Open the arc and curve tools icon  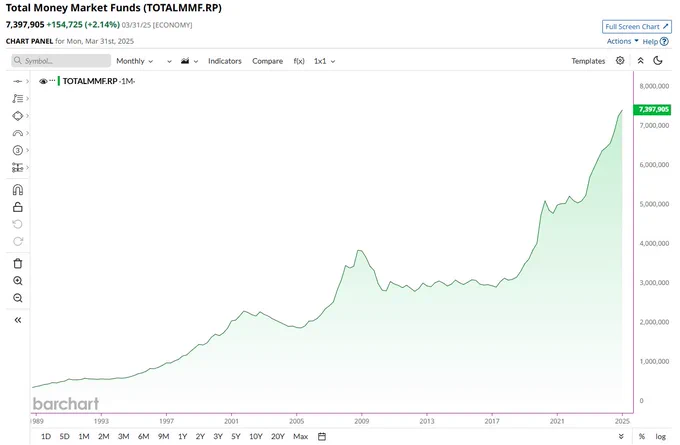coord(17,133)
